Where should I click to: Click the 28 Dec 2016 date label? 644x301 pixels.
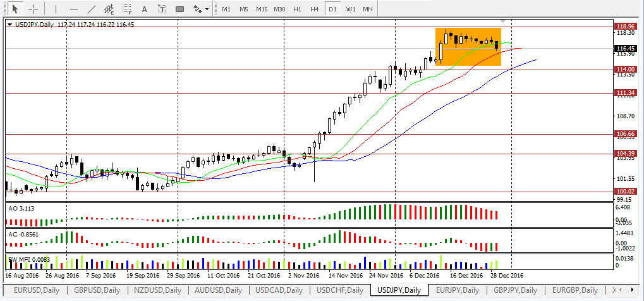pyautogui.click(x=507, y=275)
